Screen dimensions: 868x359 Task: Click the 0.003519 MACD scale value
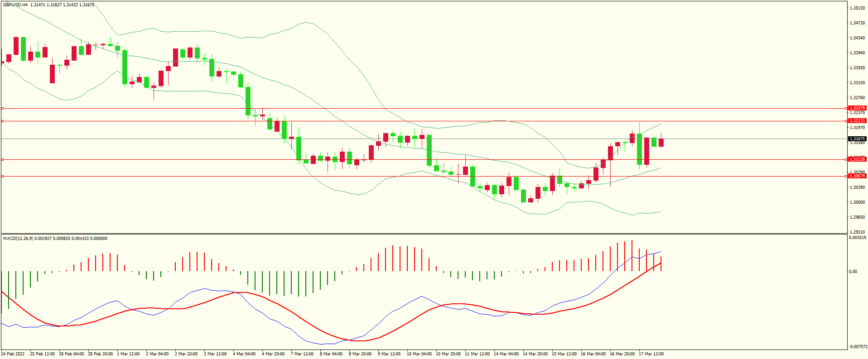858,238
